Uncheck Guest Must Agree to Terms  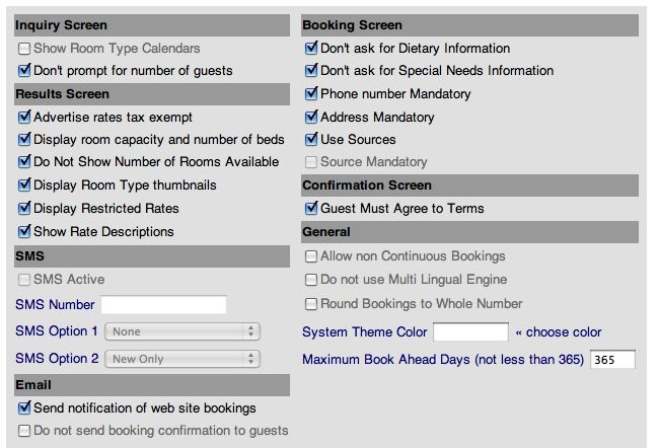click(311, 208)
